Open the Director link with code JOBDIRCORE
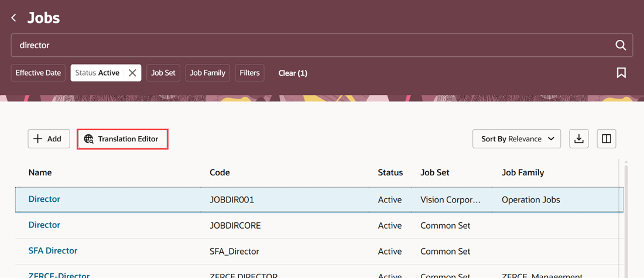The image size is (644, 278). tap(44, 225)
